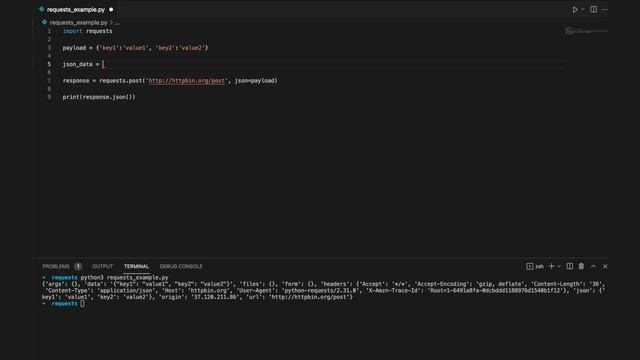Click the zsh terminal shell label
The image size is (640, 360).
click(x=540, y=267)
